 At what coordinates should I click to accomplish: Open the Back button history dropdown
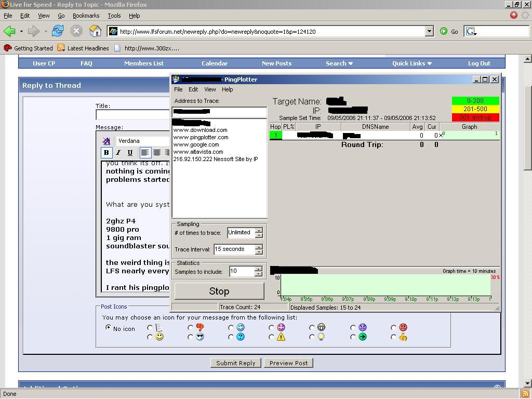(x=21, y=32)
